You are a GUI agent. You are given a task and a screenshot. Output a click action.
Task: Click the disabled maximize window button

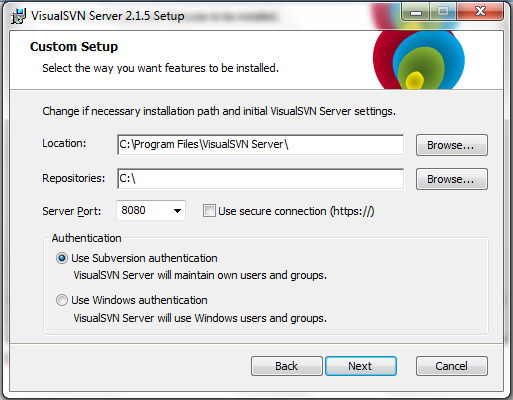tap(443, 12)
